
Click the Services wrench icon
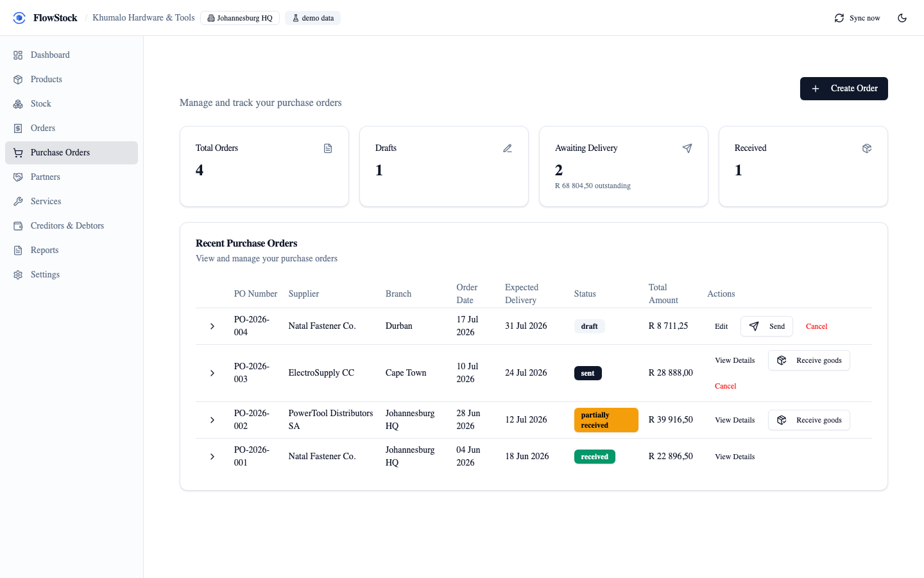tap(18, 202)
